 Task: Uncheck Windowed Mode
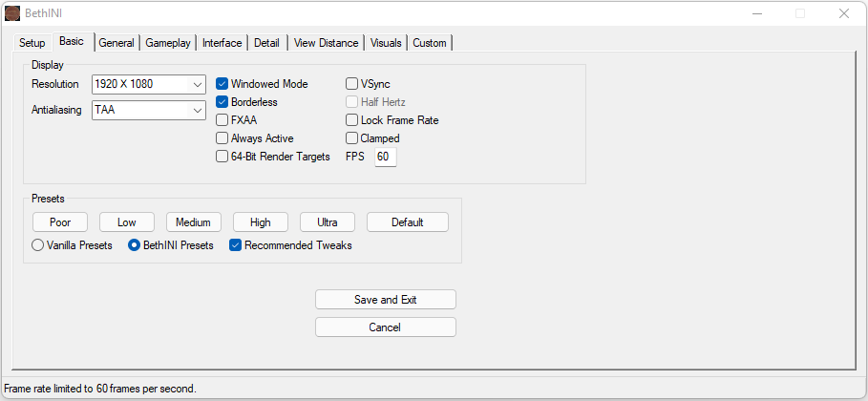[222, 84]
